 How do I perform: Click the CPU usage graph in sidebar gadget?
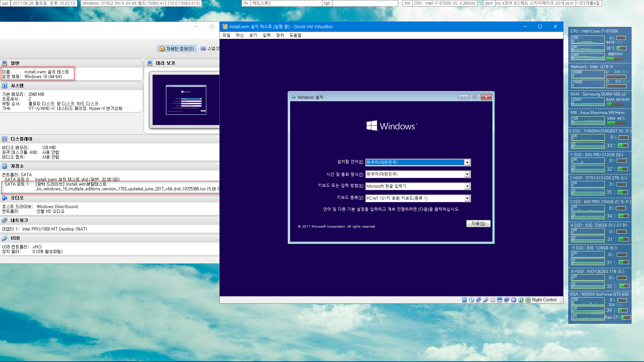click(x=588, y=40)
